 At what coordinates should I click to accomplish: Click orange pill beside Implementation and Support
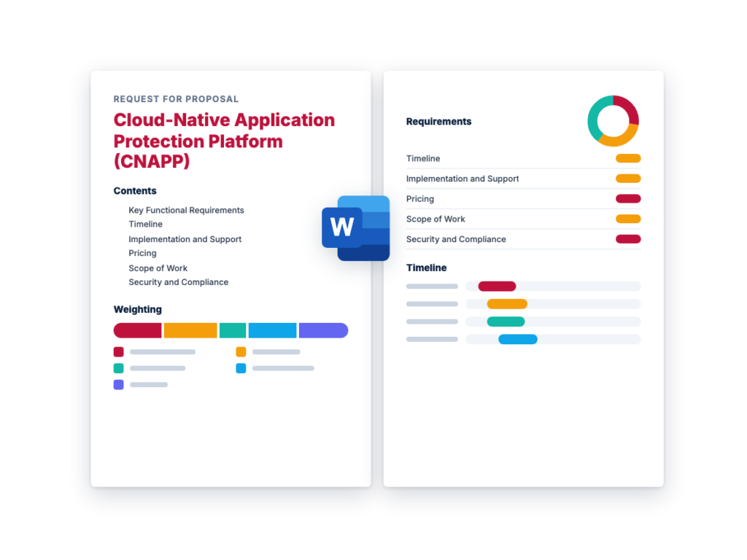tap(628, 179)
